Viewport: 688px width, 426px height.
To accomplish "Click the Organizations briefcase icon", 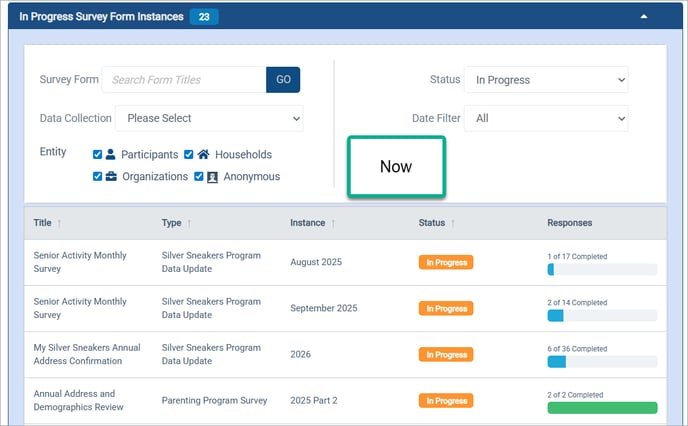I will 111,177.
